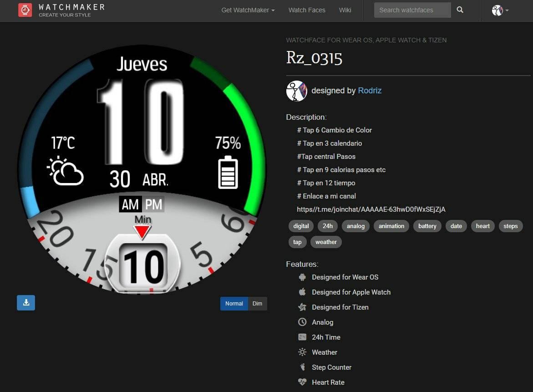Click '# Enlace a mi canal' line
The image size is (533, 392).
(326, 196)
